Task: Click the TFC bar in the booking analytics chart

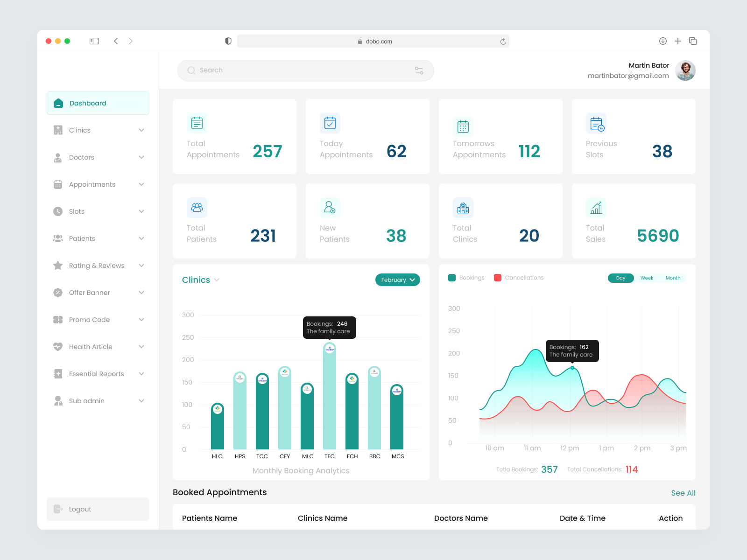Action: 330,401
